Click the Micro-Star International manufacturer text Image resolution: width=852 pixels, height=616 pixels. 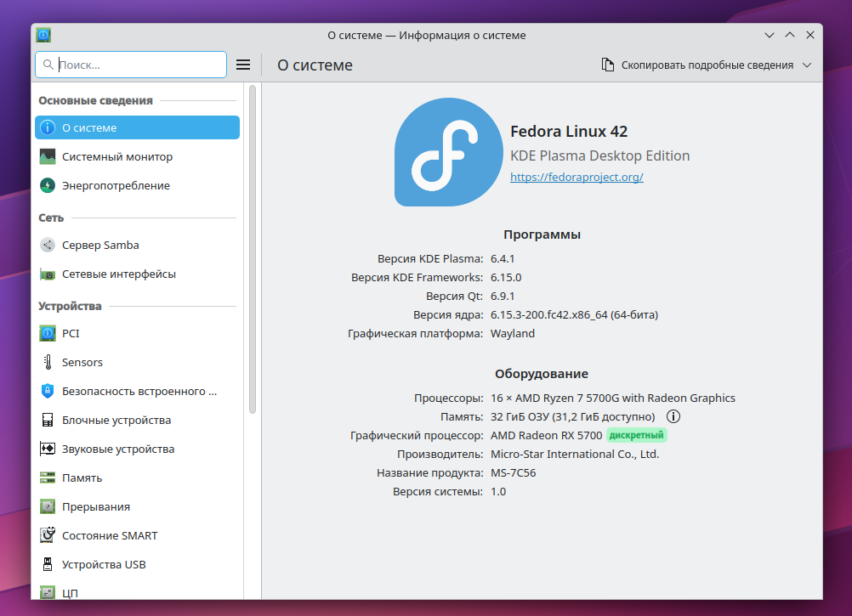click(x=575, y=455)
